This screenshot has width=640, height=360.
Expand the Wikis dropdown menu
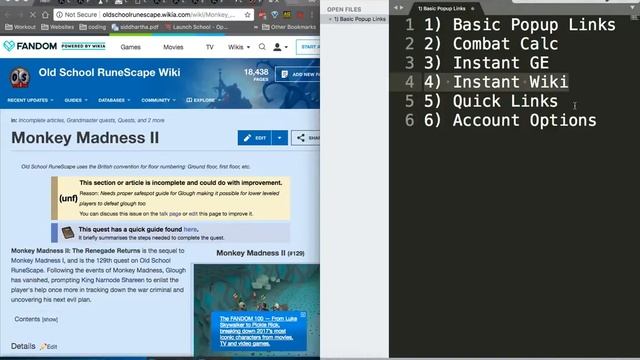(239, 47)
